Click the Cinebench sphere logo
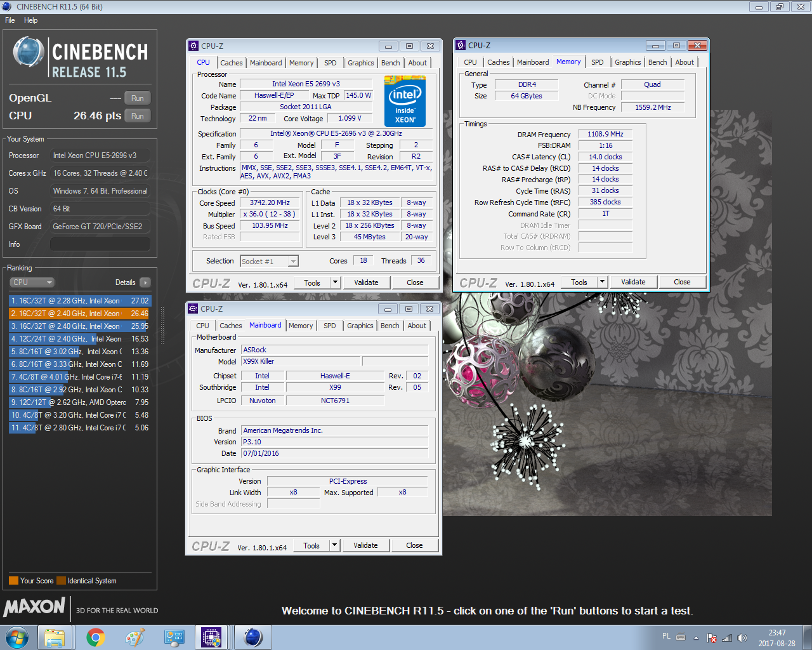Screen dimensions: 812x650 29,52
